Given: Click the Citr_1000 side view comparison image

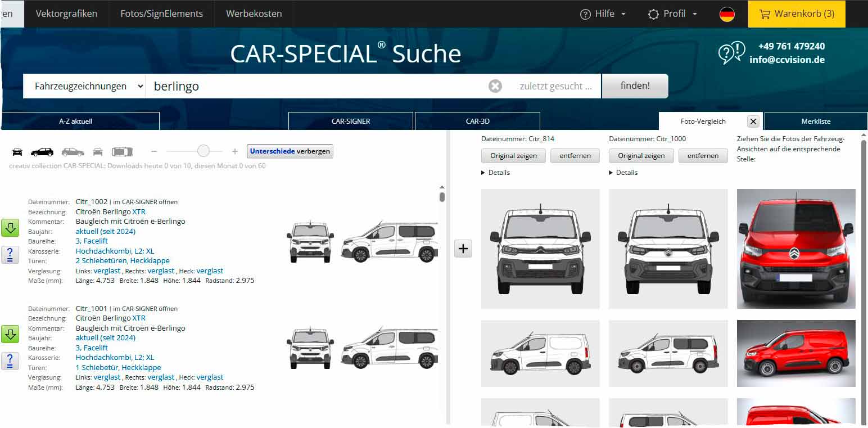Looking at the screenshot, I should click(668, 353).
